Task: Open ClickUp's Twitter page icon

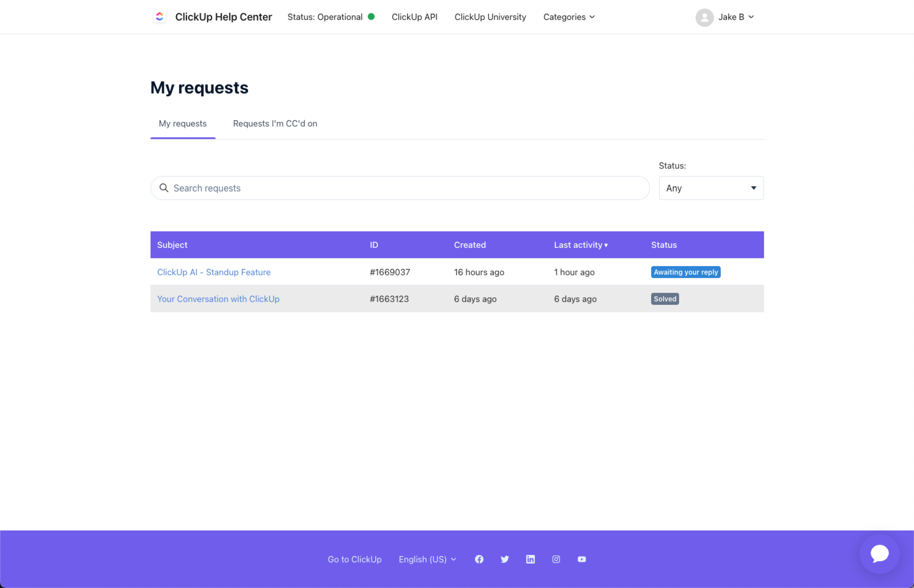Action: (x=505, y=559)
